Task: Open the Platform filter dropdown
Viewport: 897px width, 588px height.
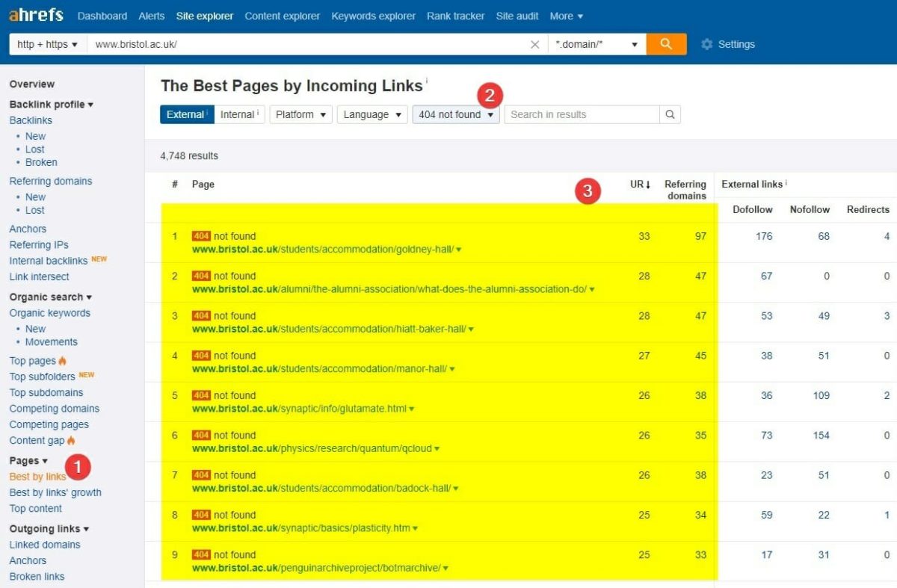Action: (x=300, y=114)
